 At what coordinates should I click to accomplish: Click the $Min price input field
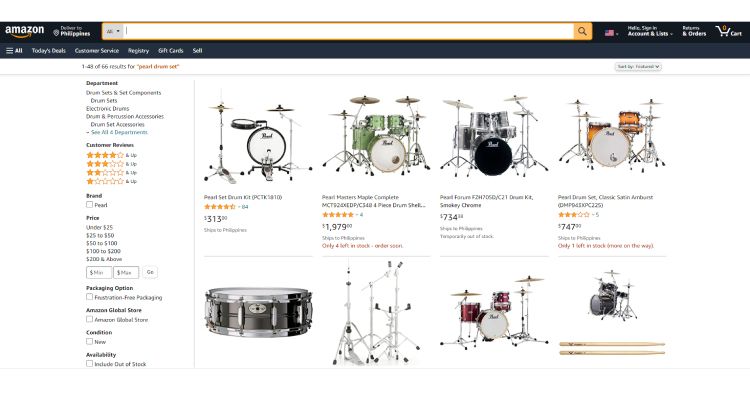point(99,272)
